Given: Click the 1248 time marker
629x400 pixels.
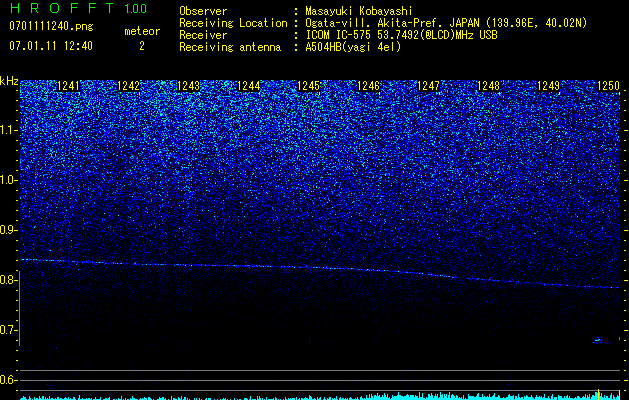Looking at the screenshot, I should click(489, 85).
